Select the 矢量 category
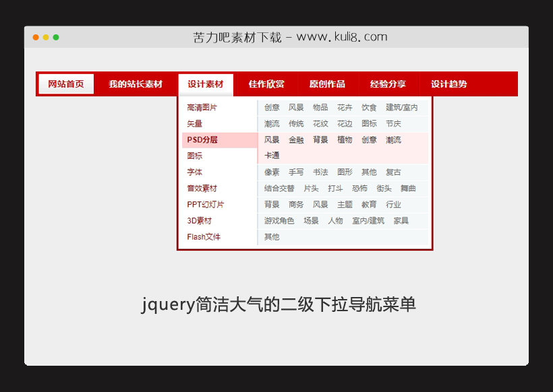Image resolution: width=553 pixels, height=392 pixels. point(195,123)
